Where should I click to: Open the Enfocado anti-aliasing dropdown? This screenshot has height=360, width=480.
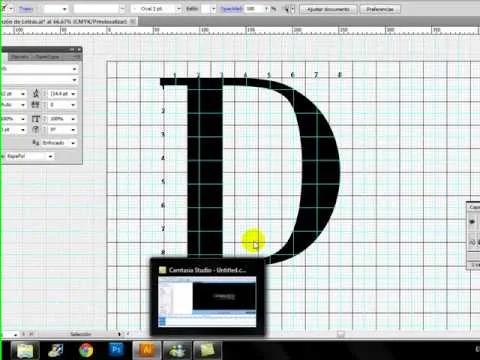(73, 143)
